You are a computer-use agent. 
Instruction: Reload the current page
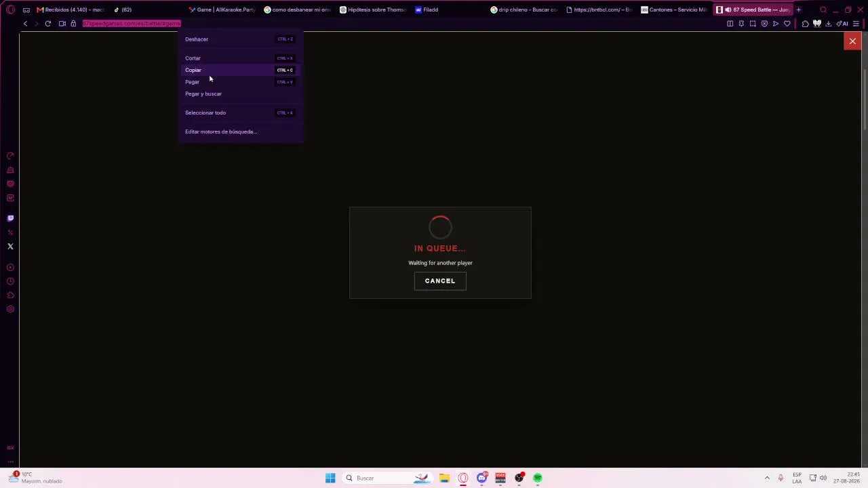click(47, 24)
